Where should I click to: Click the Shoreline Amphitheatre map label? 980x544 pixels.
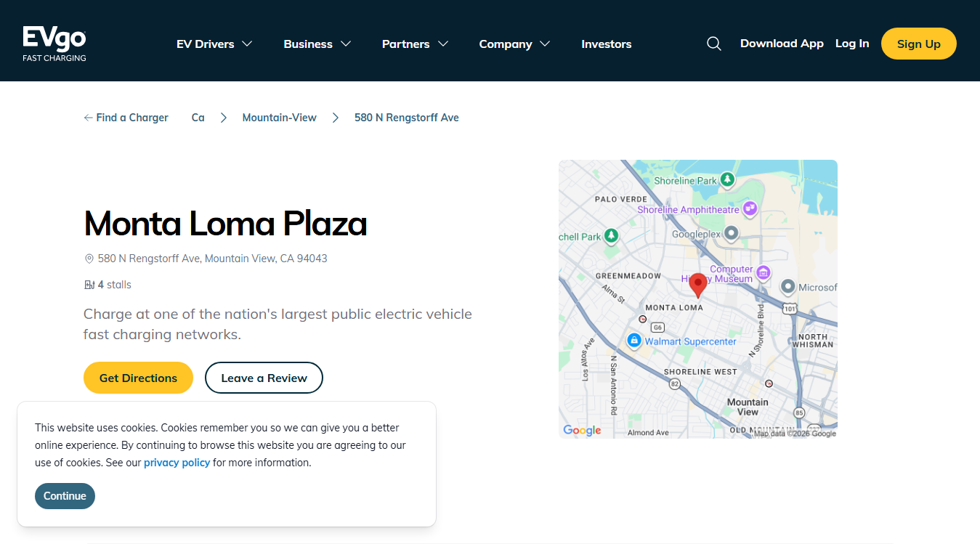pyautogui.click(x=688, y=210)
